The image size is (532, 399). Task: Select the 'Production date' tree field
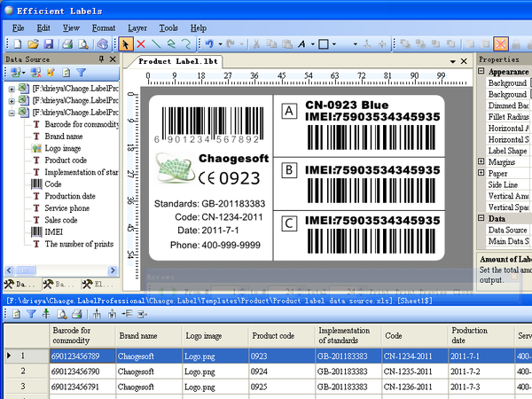click(x=70, y=196)
